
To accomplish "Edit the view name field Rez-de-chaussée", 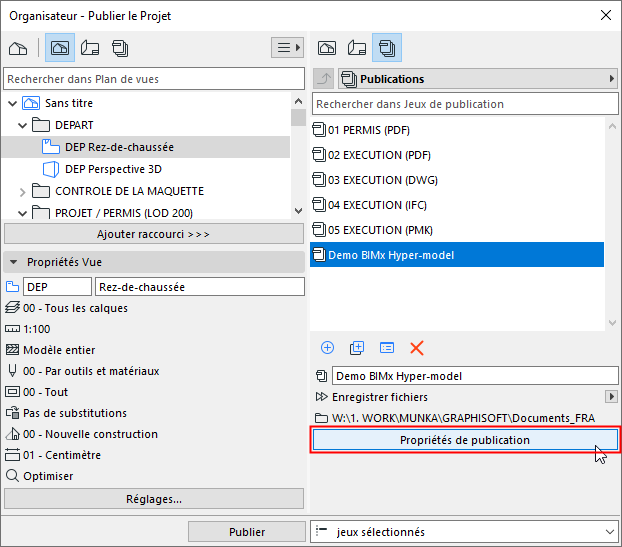I will (x=200, y=287).
